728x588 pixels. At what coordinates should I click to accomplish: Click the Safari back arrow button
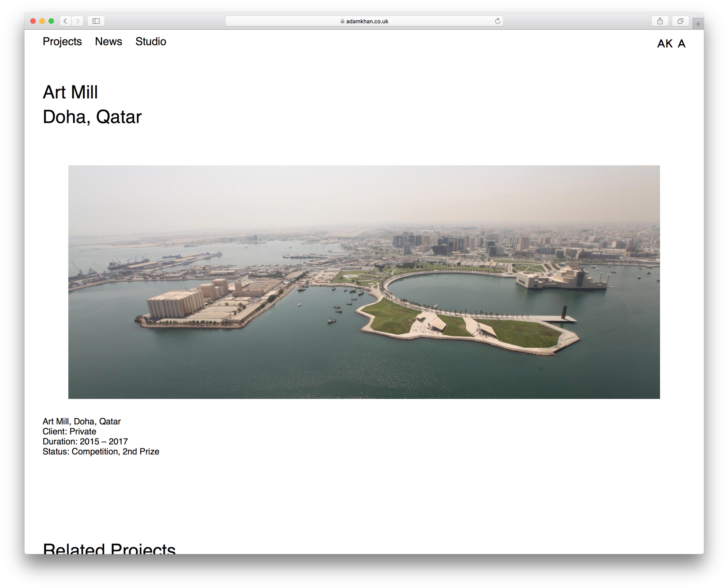pos(65,21)
